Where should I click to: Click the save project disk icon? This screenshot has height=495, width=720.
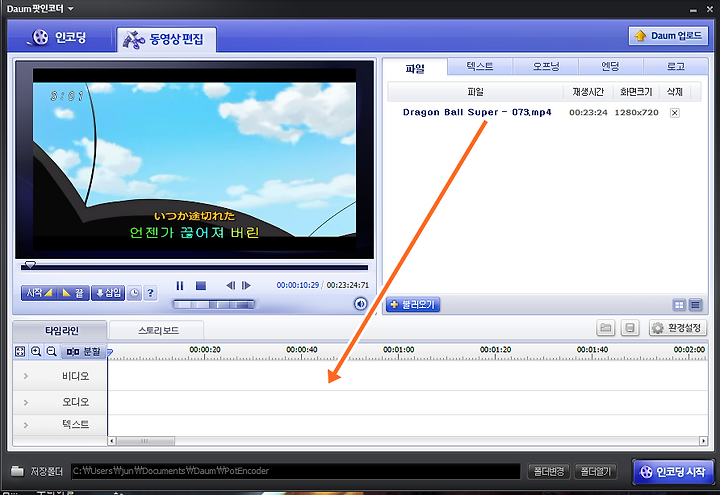point(630,328)
